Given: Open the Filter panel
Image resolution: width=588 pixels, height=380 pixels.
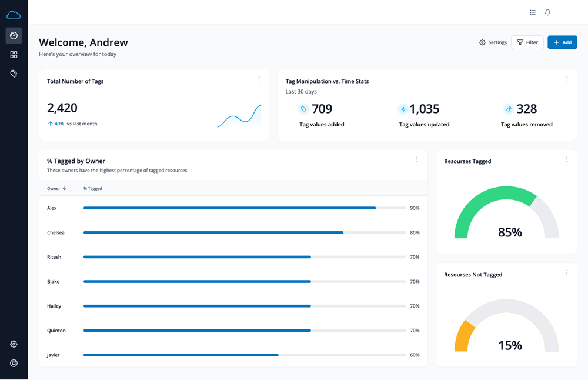Looking at the screenshot, I should (527, 42).
